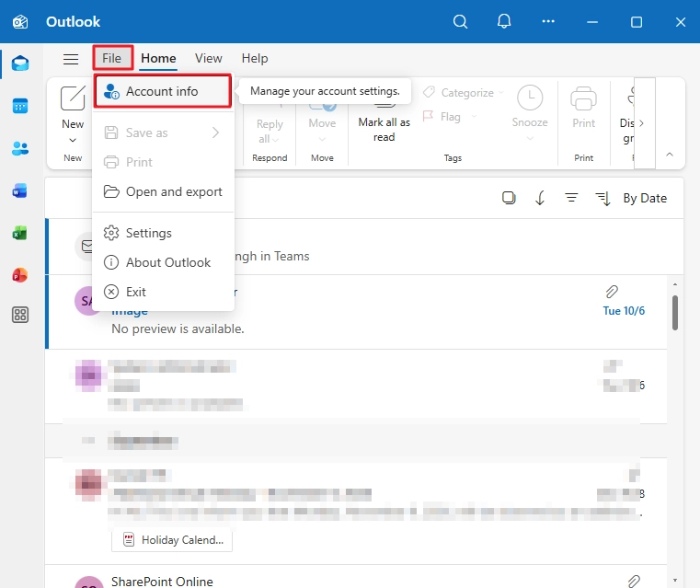Open the Flag dropdown arrow

coord(474,117)
